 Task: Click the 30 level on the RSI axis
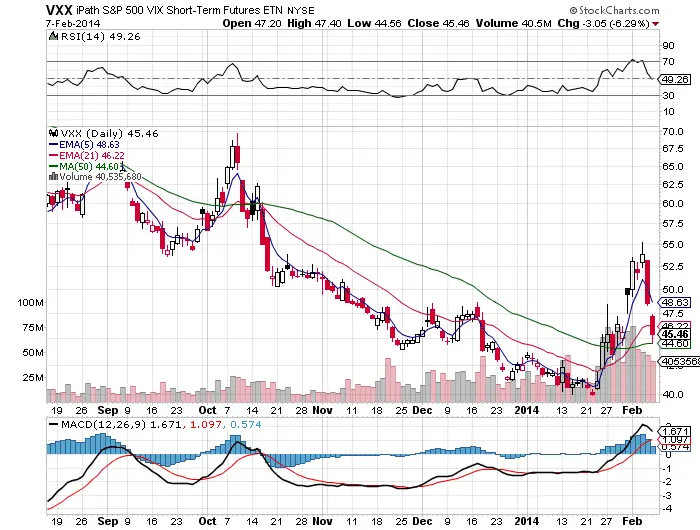[x=669, y=96]
